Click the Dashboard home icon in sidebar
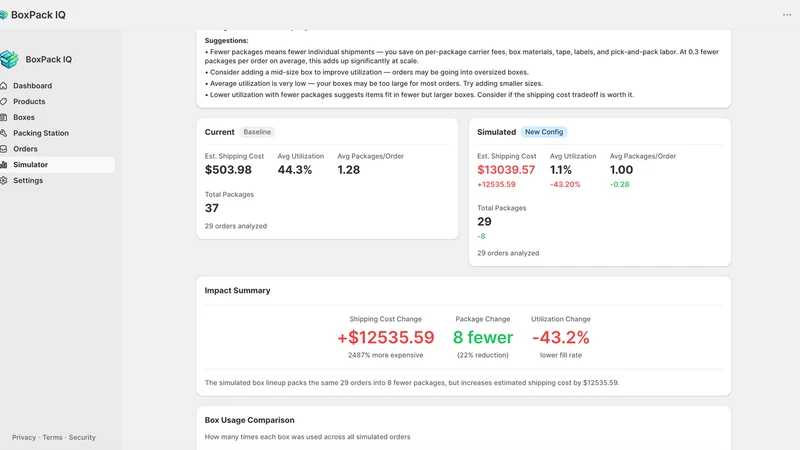Image resolution: width=800 pixels, height=450 pixels. (x=4, y=86)
